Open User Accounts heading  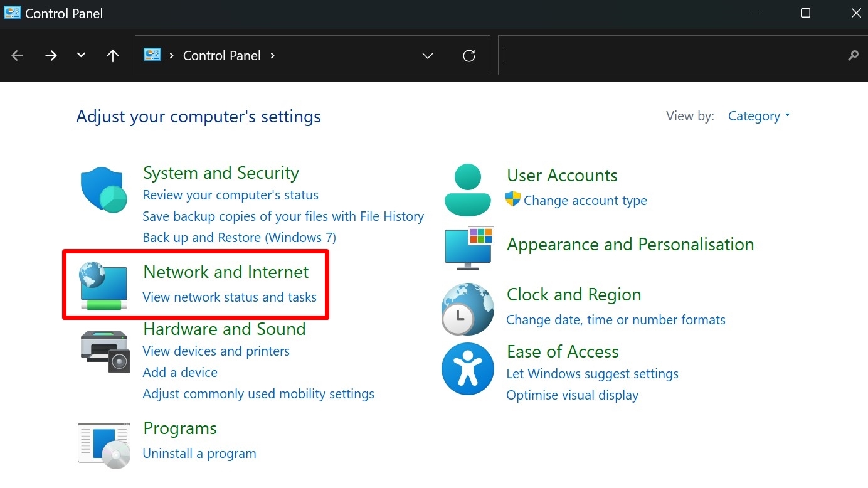[x=562, y=176]
